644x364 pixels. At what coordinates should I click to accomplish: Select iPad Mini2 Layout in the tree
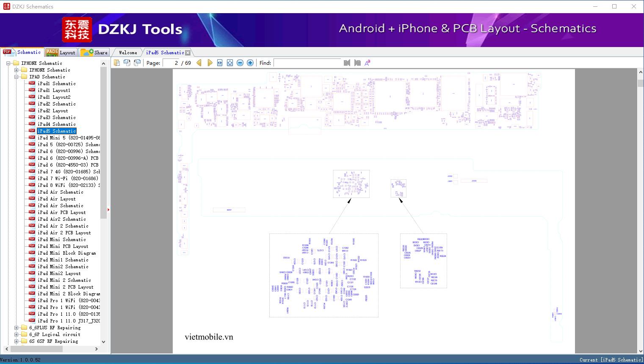click(59, 273)
